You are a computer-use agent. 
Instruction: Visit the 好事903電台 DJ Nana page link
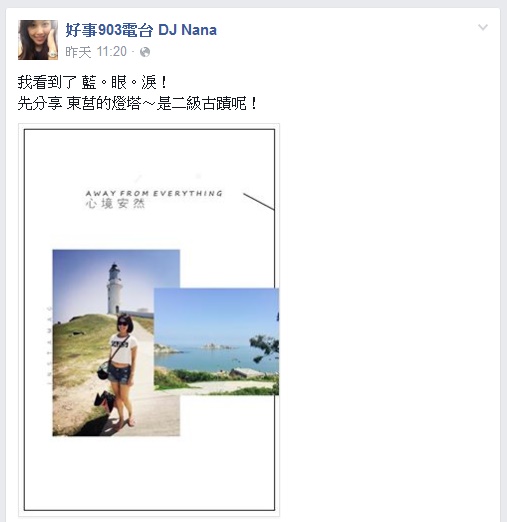[x=141, y=30]
